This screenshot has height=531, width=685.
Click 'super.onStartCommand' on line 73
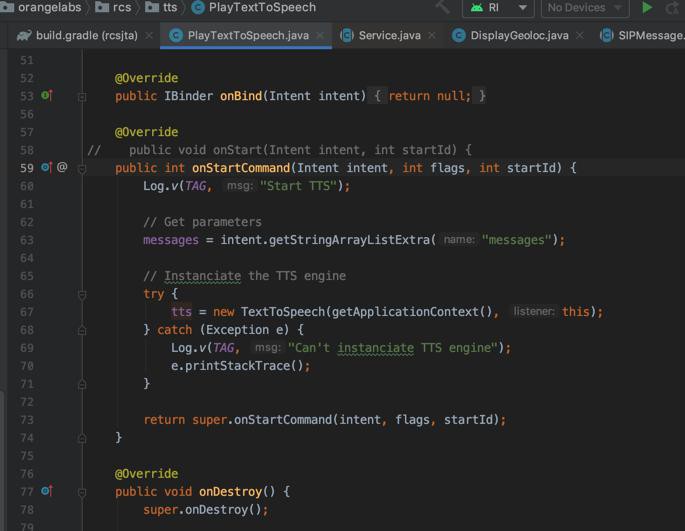tap(262, 420)
